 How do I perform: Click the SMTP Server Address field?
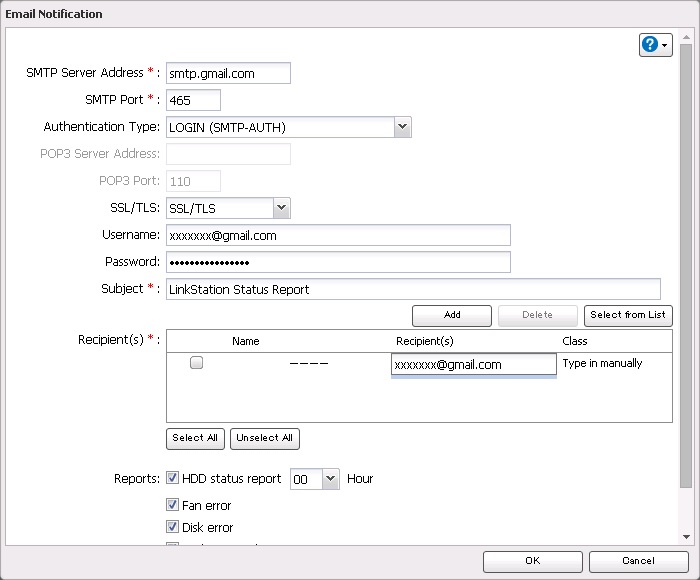tap(228, 73)
